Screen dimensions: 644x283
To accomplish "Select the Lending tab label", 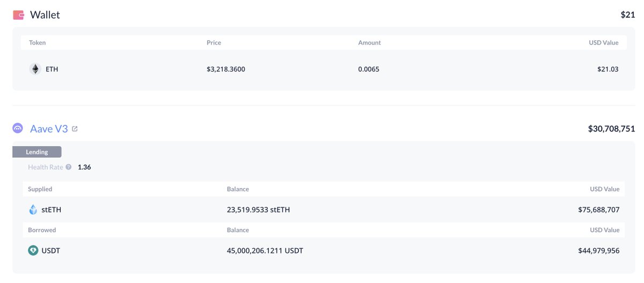I will tap(37, 152).
